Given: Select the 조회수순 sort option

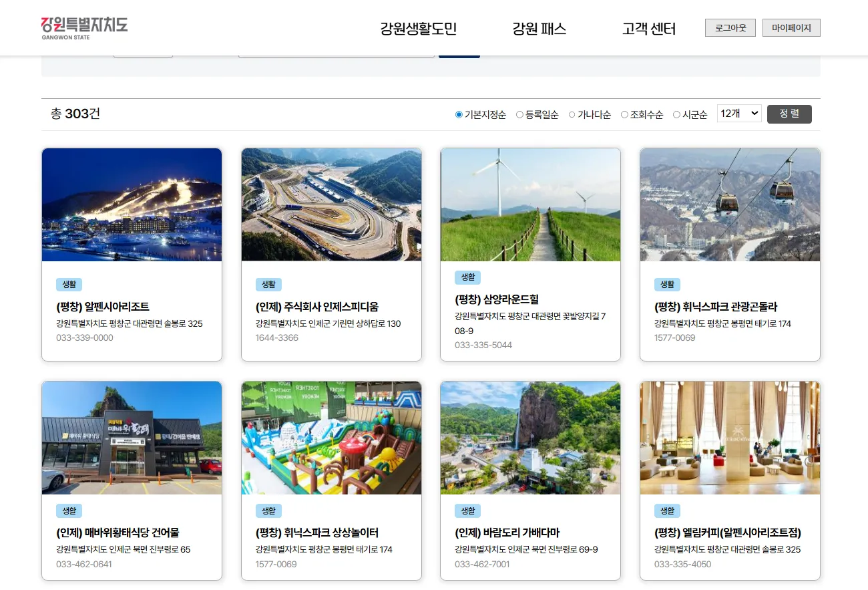Looking at the screenshot, I should click(x=624, y=114).
